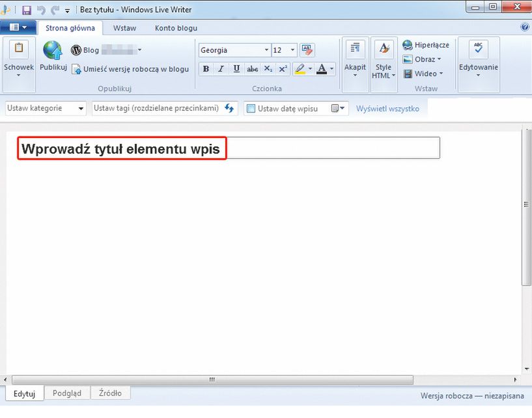Screen dimensions: 532x418
Task: Click the scroll left arrow
Action: [5, 380]
